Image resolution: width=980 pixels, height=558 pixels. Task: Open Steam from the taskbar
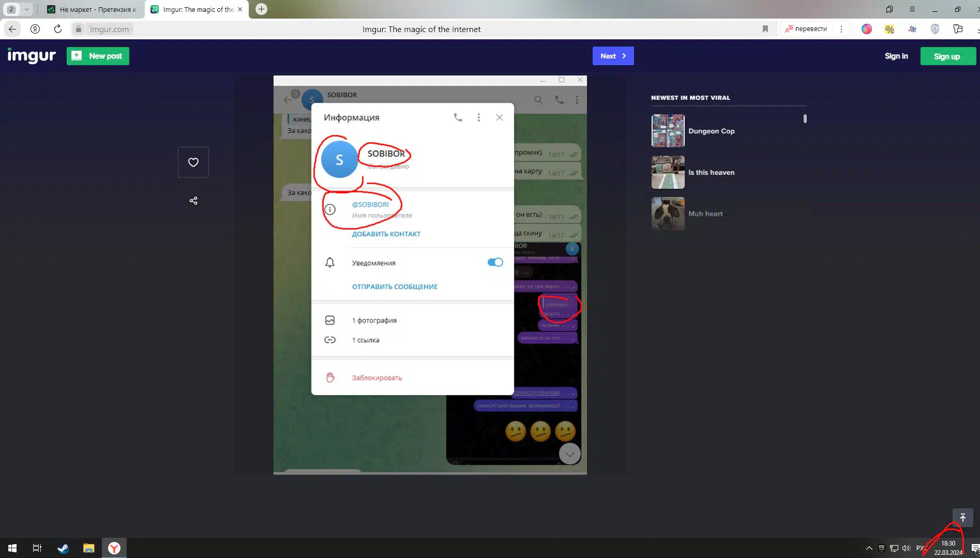coord(63,548)
